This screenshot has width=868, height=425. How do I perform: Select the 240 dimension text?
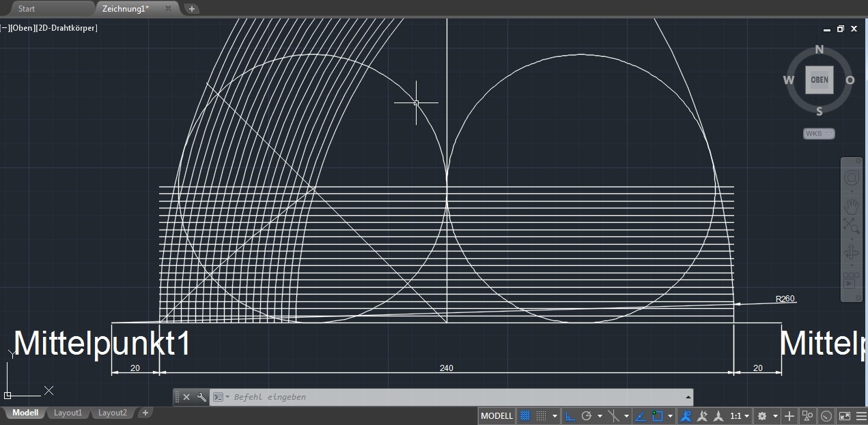[x=446, y=368]
